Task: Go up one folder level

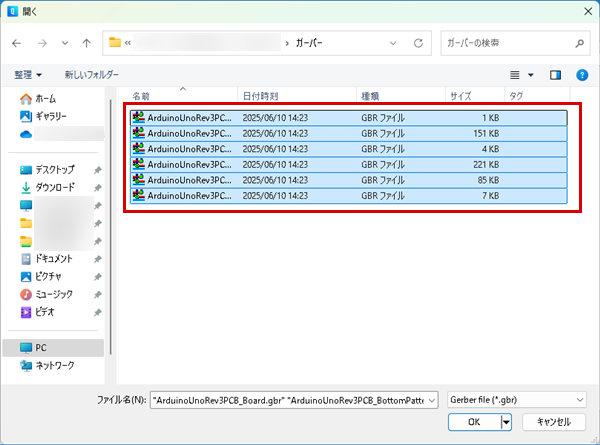Action: point(86,43)
